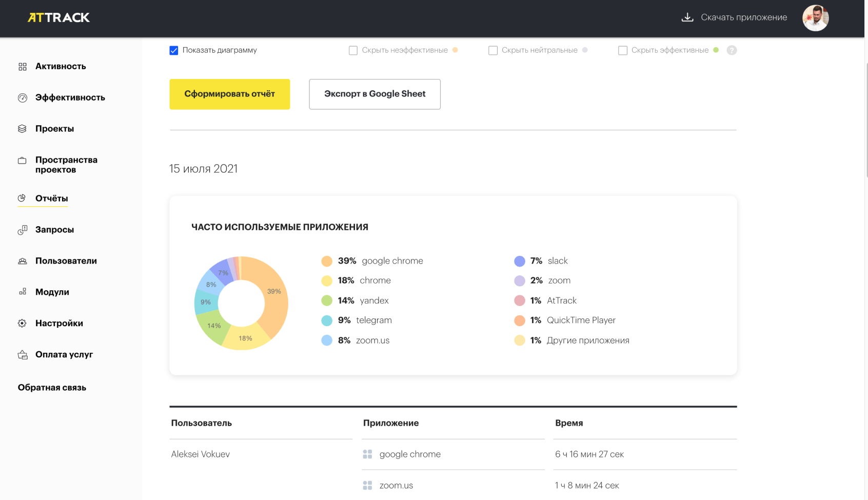Click the Отчёты pie chart icon
The height and width of the screenshot is (500, 868).
click(22, 198)
